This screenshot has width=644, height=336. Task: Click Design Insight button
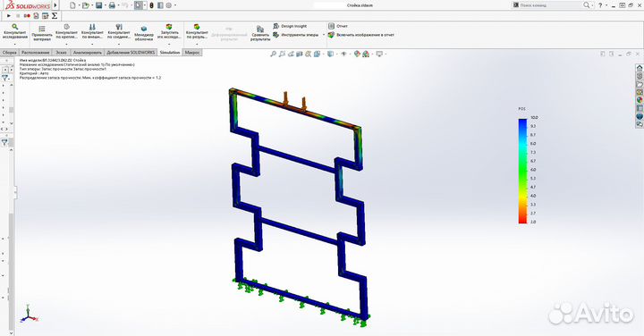pos(290,26)
